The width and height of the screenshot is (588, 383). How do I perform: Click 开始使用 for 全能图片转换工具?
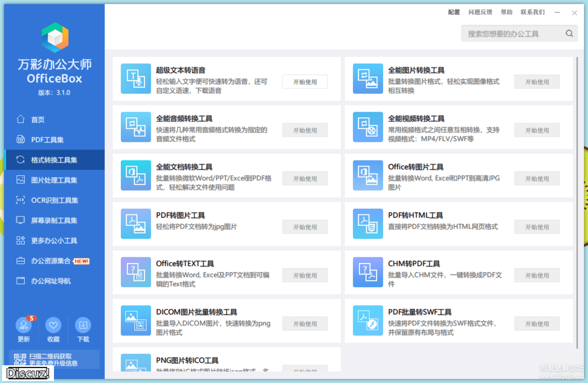pyautogui.click(x=537, y=82)
